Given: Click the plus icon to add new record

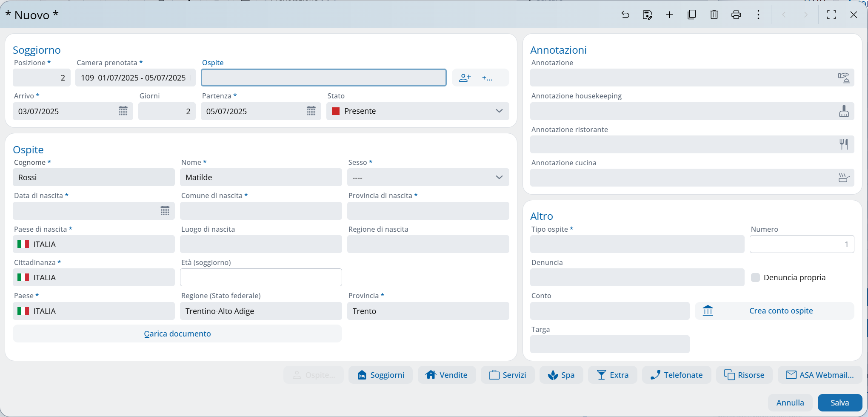Looking at the screenshot, I should coord(669,15).
